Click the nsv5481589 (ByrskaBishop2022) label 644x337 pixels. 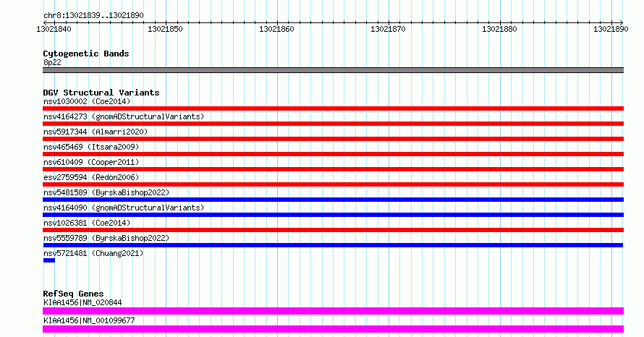coord(106,192)
